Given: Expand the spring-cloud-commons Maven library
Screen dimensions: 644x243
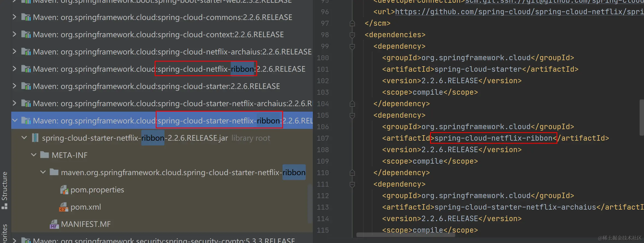Looking at the screenshot, I should [x=14, y=17].
